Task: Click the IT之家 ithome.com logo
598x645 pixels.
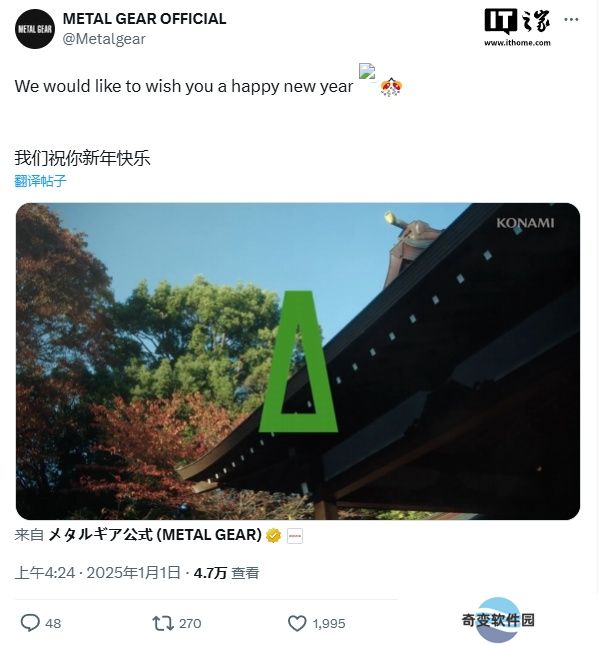Action: coord(517,27)
